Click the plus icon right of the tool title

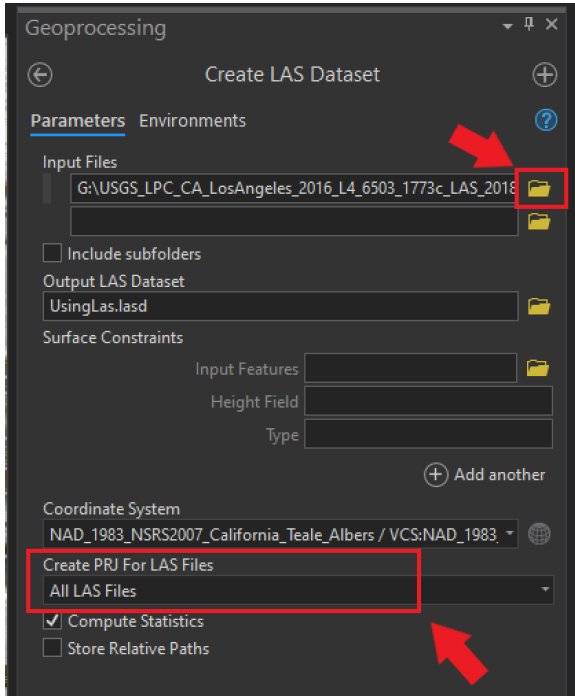coord(545,75)
